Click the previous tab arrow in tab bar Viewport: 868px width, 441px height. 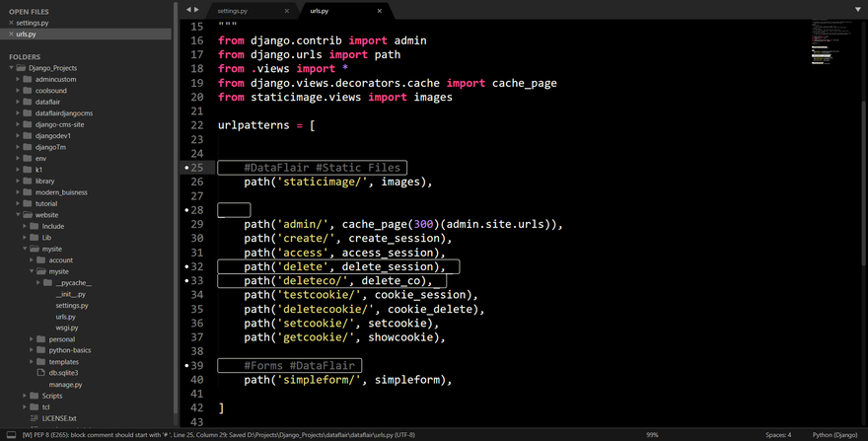click(188, 10)
